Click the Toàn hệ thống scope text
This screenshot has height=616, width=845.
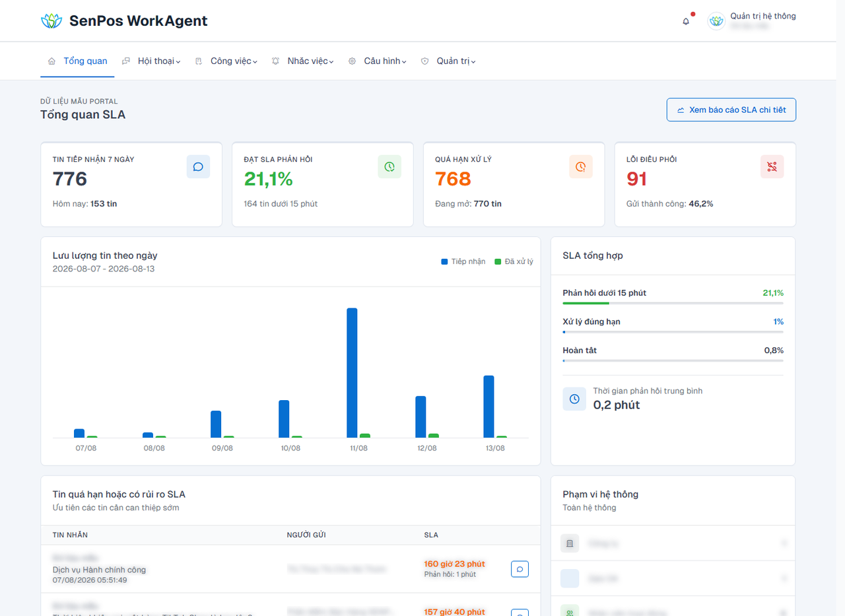[x=590, y=508]
